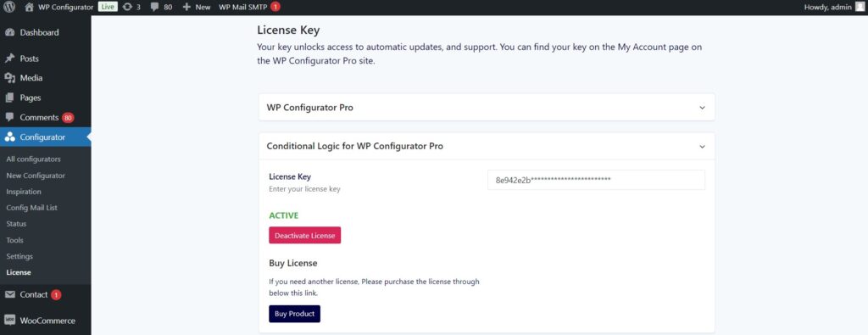Collapse Conditional Logic section chevron

pos(702,147)
